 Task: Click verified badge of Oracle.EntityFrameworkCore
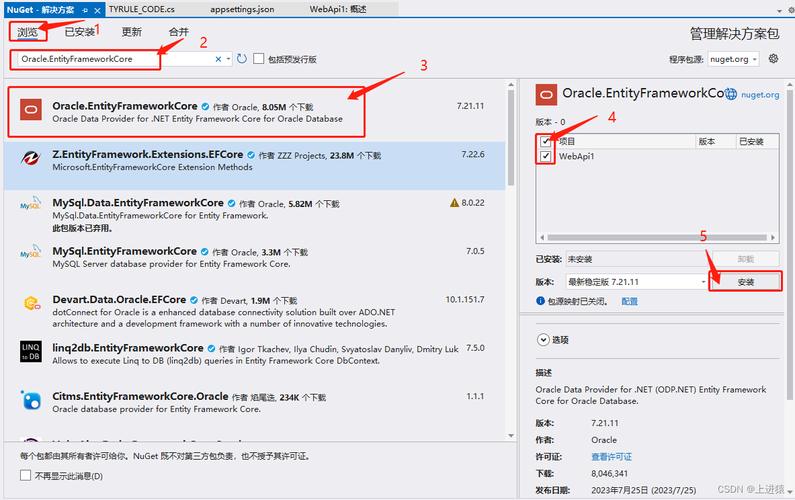pos(205,106)
